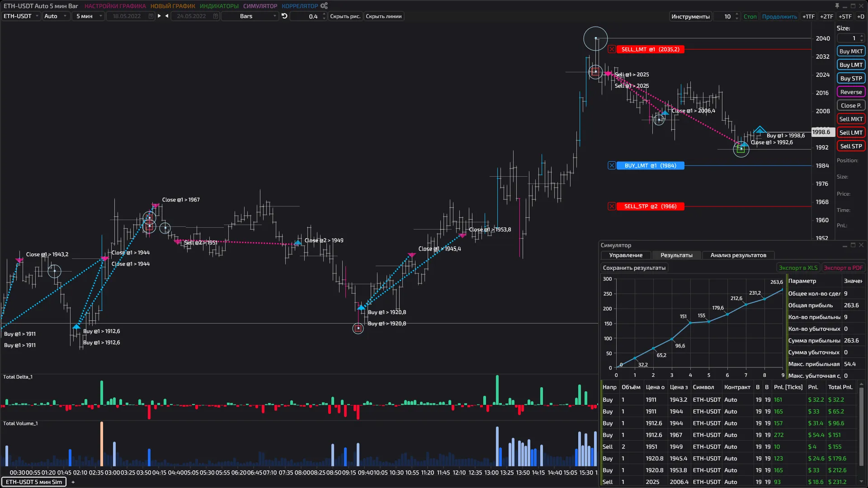Cancel the BUY_LMT order with X icon
868x488 pixels.
click(612, 165)
